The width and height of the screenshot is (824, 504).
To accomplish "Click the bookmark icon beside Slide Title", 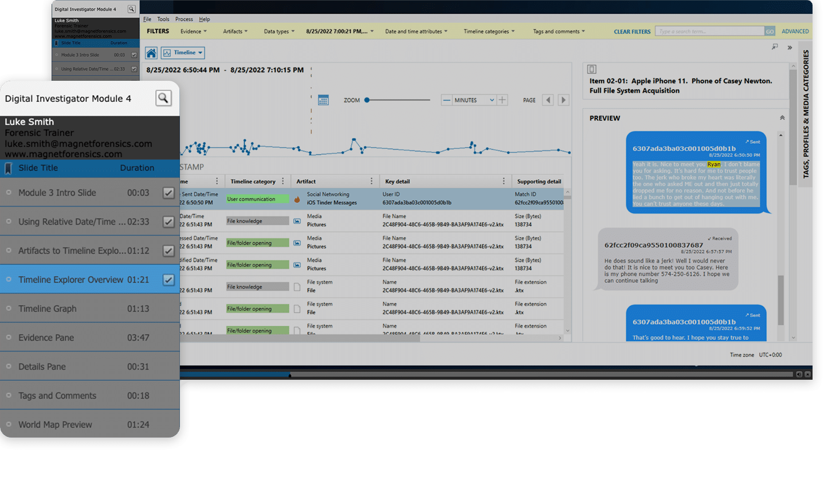I will 8,168.
